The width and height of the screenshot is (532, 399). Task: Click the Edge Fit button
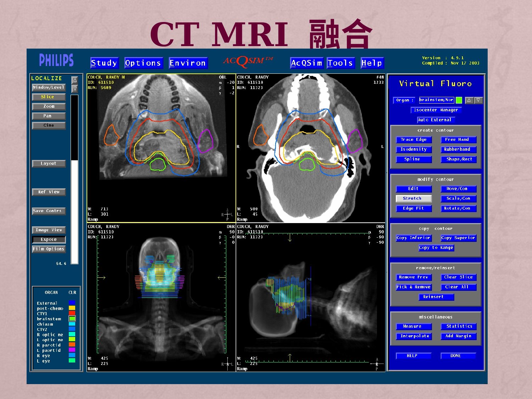click(x=414, y=209)
